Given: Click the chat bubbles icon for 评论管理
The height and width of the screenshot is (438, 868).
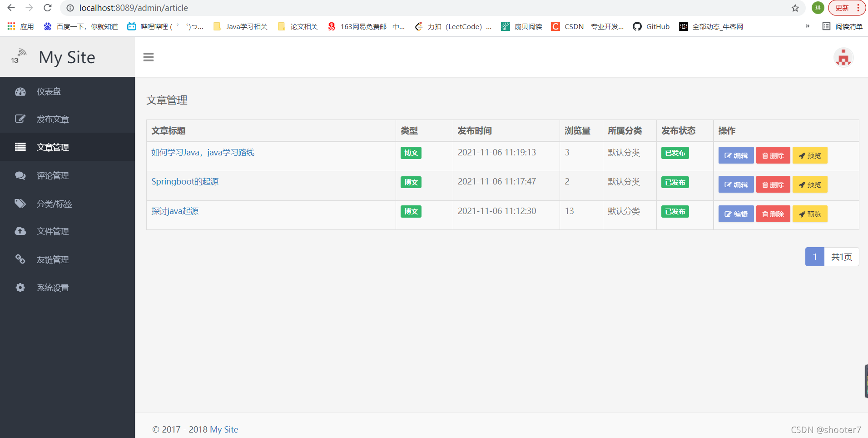Looking at the screenshot, I should click(x=20, y=175).
